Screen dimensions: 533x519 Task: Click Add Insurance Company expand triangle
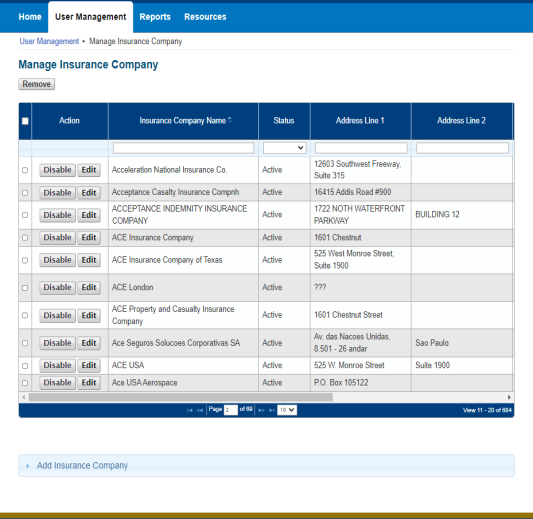(x=28, y=466)
